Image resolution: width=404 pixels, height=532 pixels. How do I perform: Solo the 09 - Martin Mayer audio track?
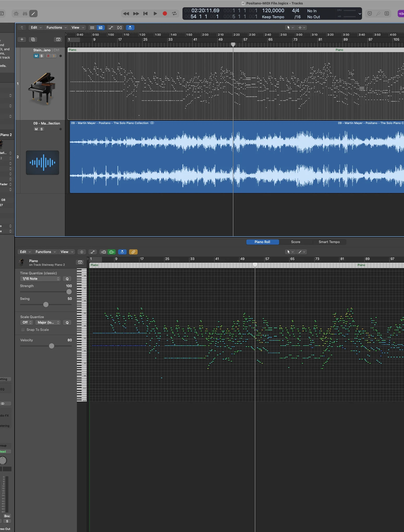pos(41,129)
